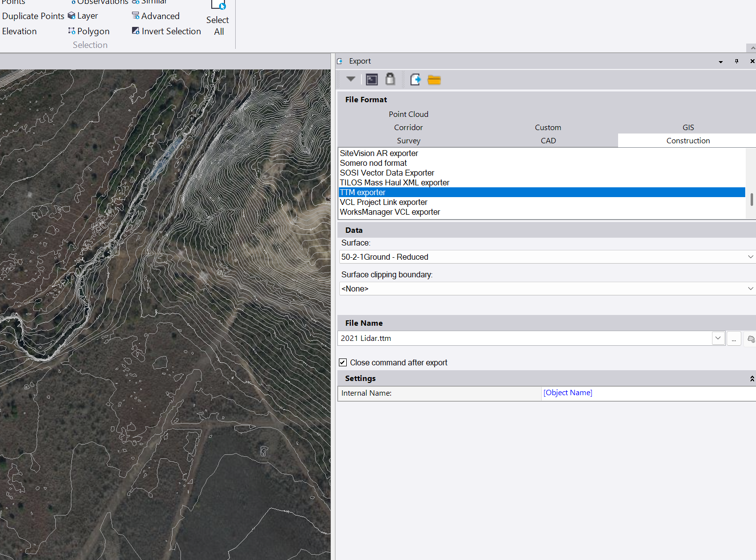
Task: Collapse the Settings section
Action: coord(752,379)
